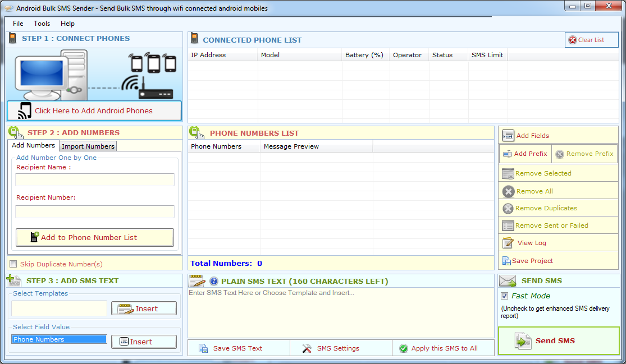Click into the Recipient Number field
The height and width of the screenshot is (364, 626).
click(x=95, y=211)
